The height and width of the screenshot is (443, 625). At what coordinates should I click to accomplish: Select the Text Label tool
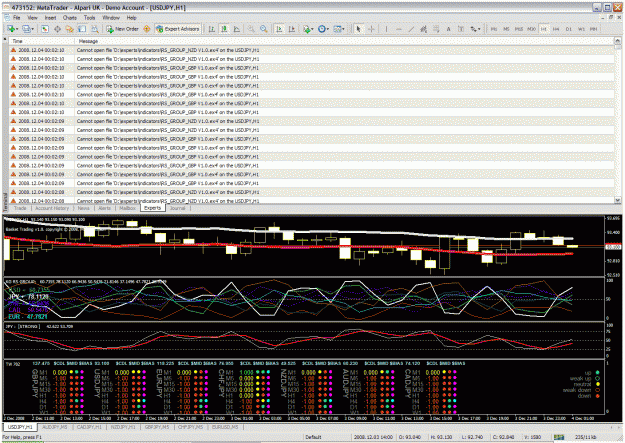tap(461, 29)
